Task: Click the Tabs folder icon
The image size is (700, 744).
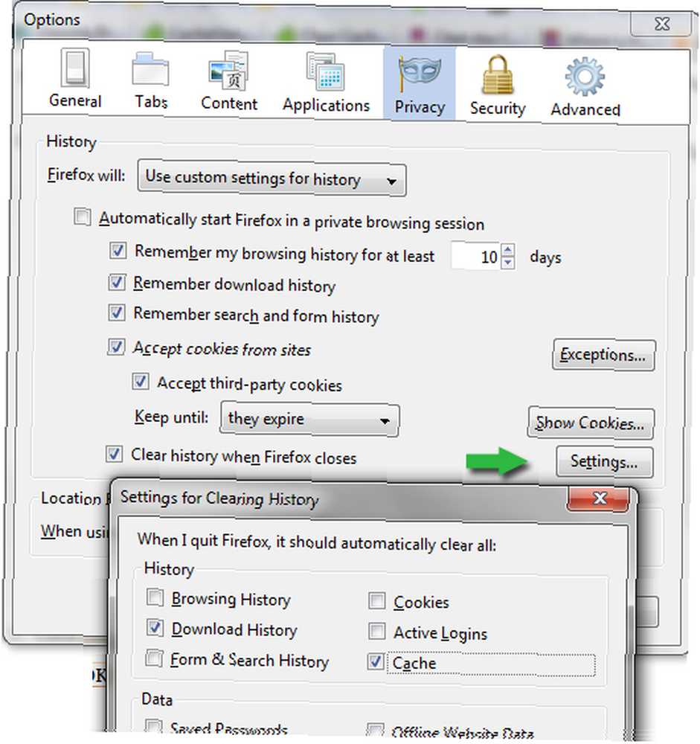Action: (150, 69)
